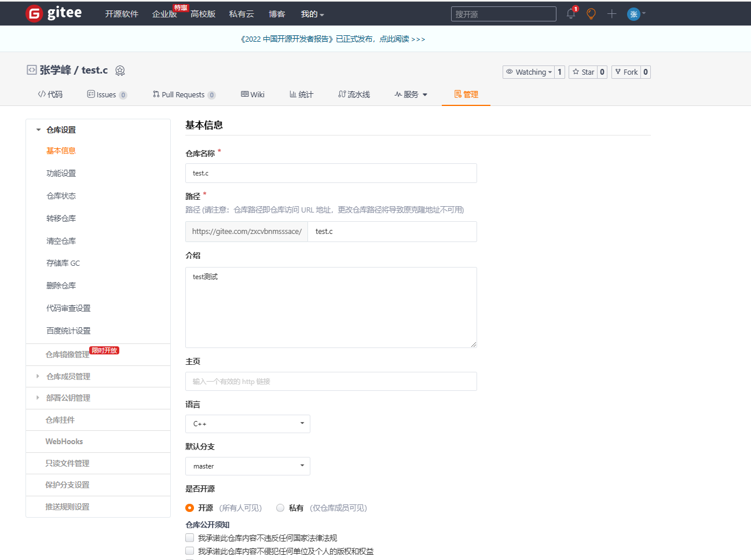751x560 pixels.
Task: Open 推送规则设置 in sidebar
Action: click(67, 507)
